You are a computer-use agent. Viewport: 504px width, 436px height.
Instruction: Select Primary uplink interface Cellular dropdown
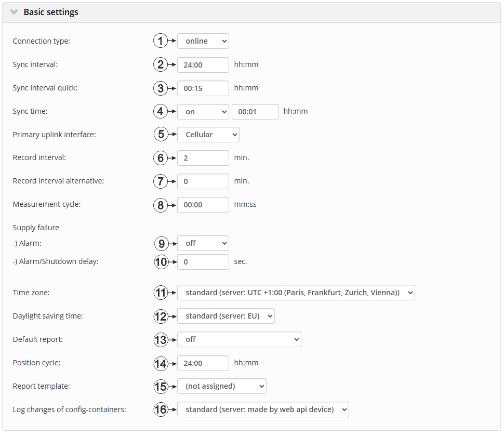coord(208,135)
